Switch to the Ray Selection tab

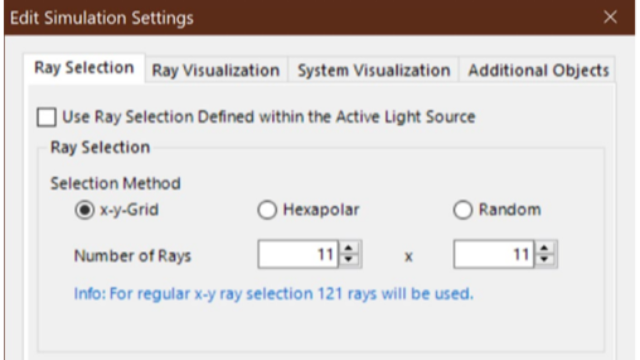click(x=84, y=68)
